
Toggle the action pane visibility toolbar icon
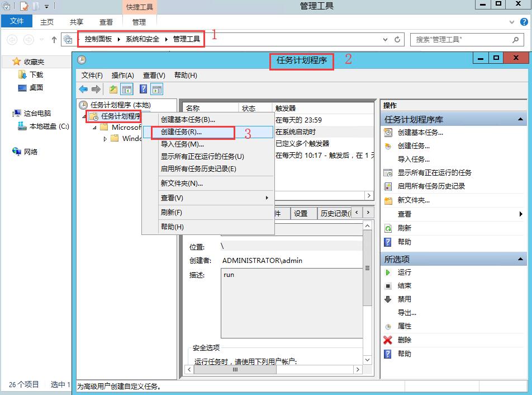(156, 88)
